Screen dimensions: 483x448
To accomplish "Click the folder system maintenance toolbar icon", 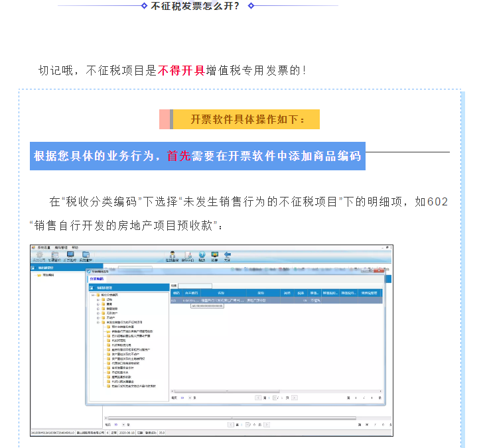I will point(86,254).
